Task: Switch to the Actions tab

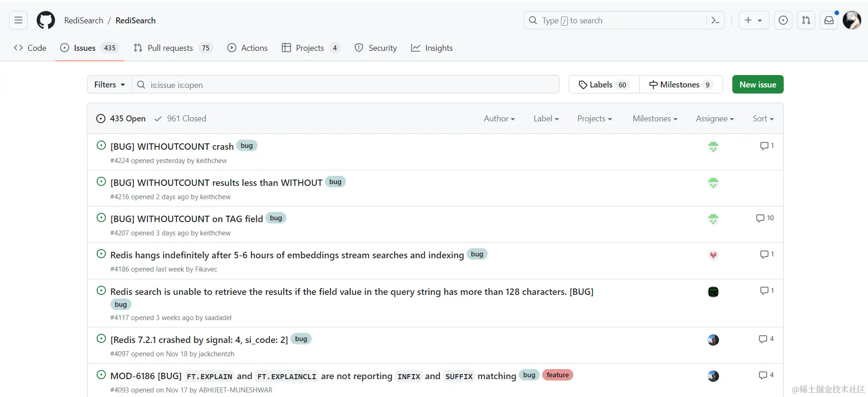Action: (247, 48)
